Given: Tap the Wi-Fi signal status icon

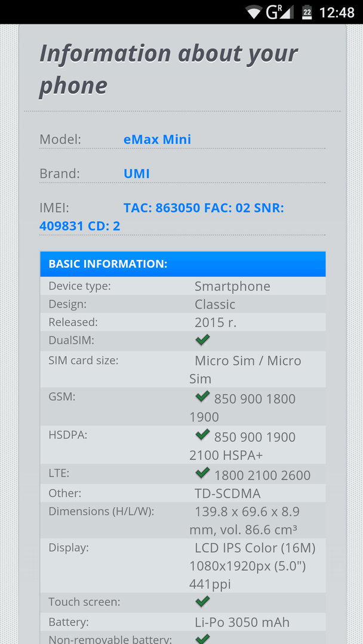Looking at the screenshot, I should 254,12.
